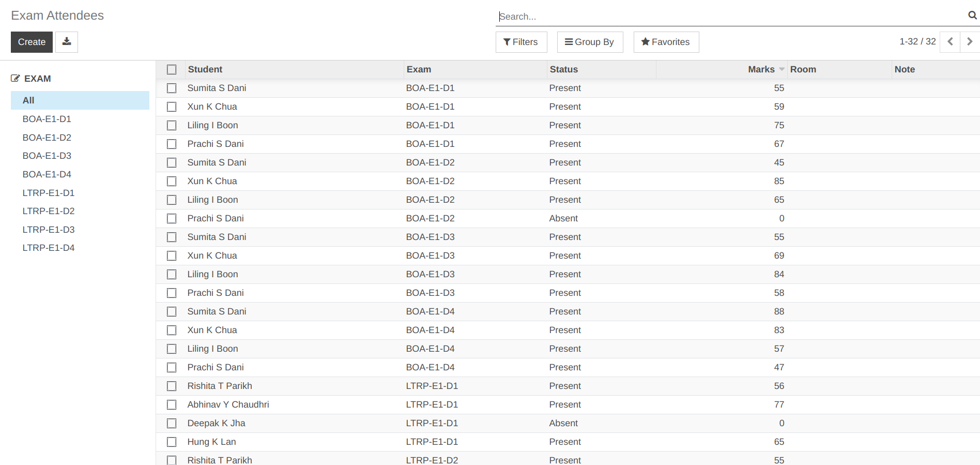This screenshot has width=980, height=465.
Task: Click Absent status for Deepak K Jha
Action: (x=563, y=423)
